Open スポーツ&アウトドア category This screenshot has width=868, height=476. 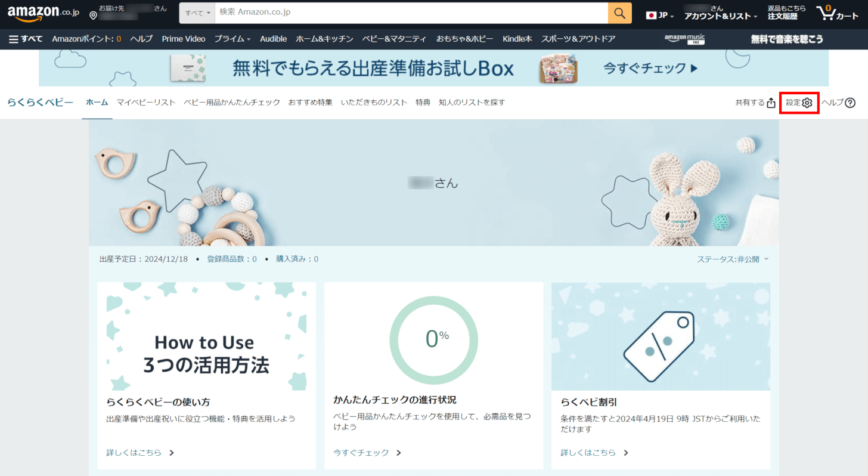coord(578,39)
